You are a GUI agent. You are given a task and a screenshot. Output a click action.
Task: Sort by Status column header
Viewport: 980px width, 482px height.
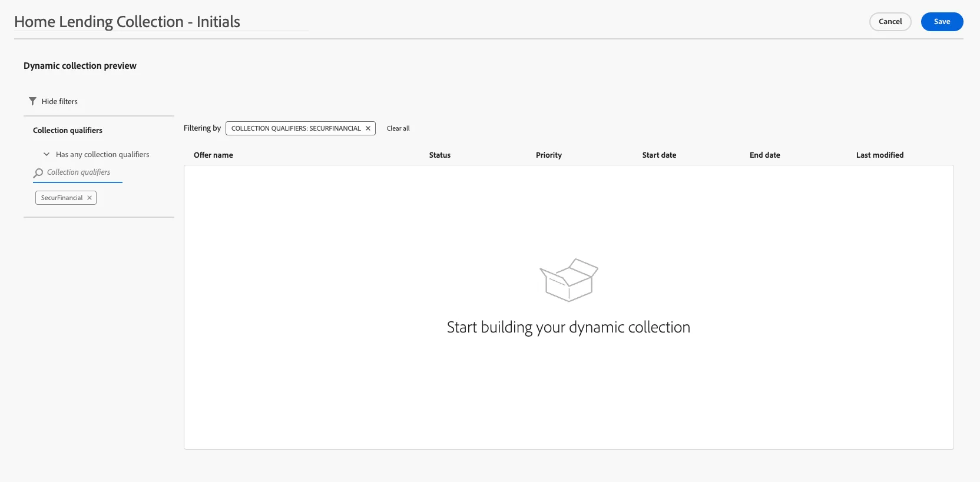pyautogui.click(x=439, y=155)
